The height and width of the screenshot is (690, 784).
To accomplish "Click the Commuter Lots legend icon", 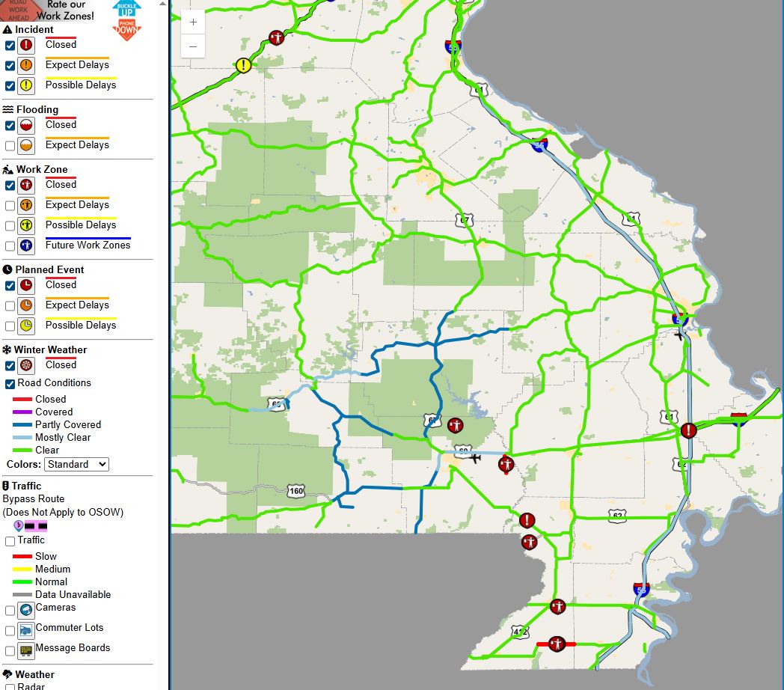I will point(26,630).
